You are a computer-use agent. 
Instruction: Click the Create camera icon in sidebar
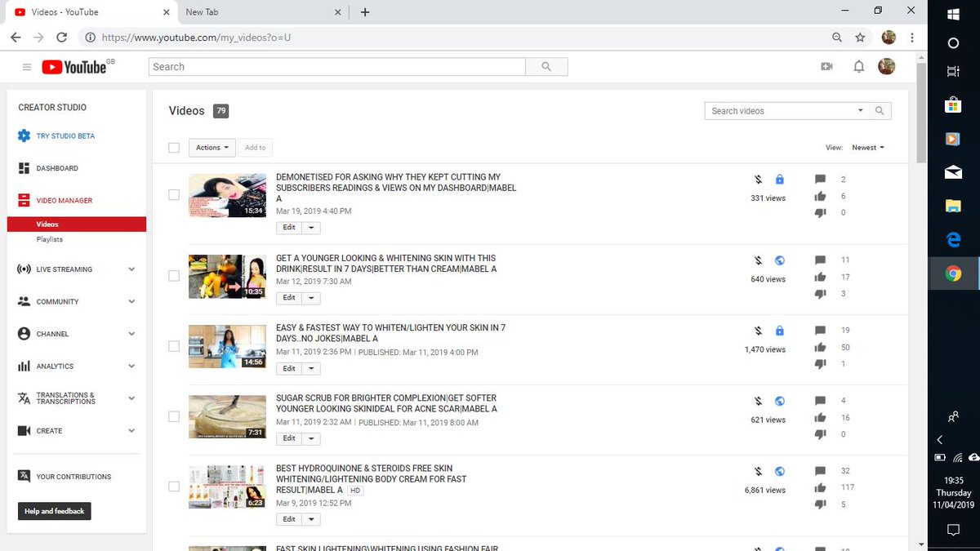[24, 431]
